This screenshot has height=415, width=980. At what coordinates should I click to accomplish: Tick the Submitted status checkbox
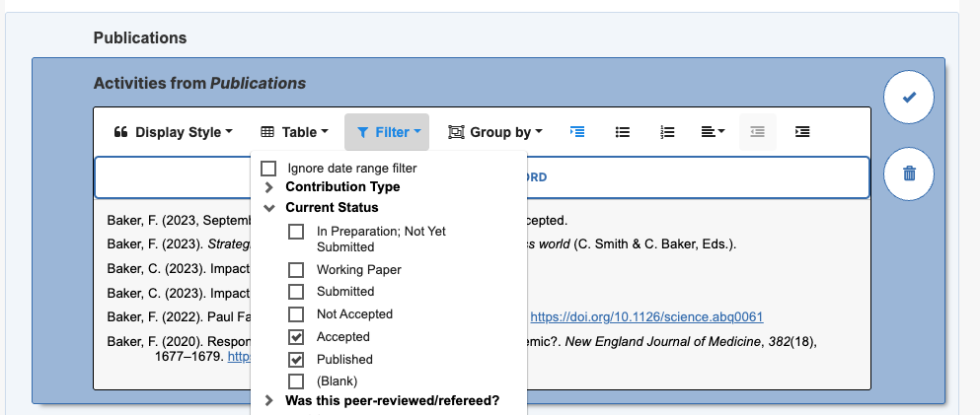pyautogui.click(x=296, y=292)
